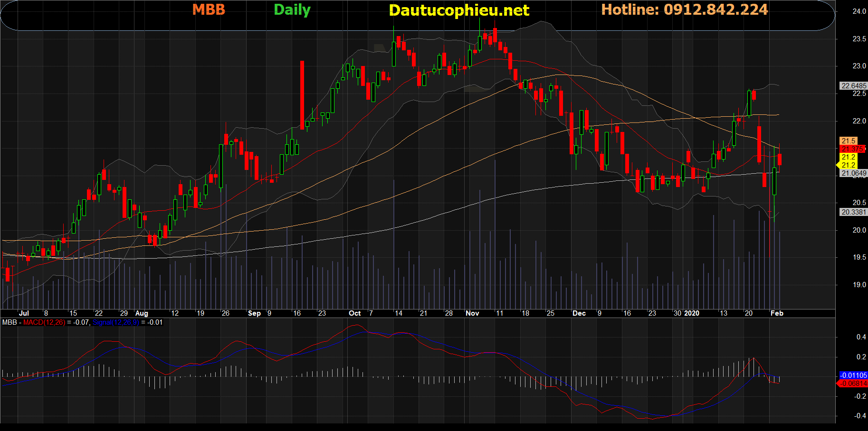Click the MBB ticker symbol in header
This screenshot has height=431, width=868.
coord(209,9)
